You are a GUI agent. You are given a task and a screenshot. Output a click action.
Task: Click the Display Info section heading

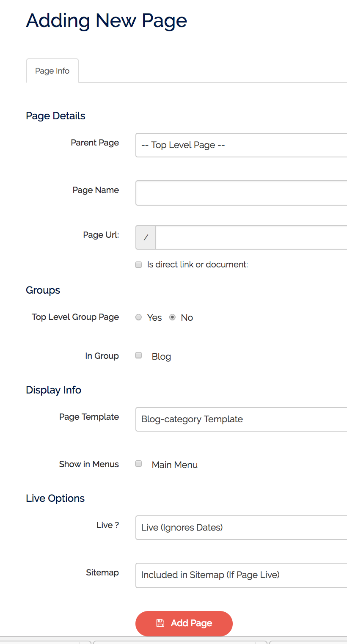53,390
